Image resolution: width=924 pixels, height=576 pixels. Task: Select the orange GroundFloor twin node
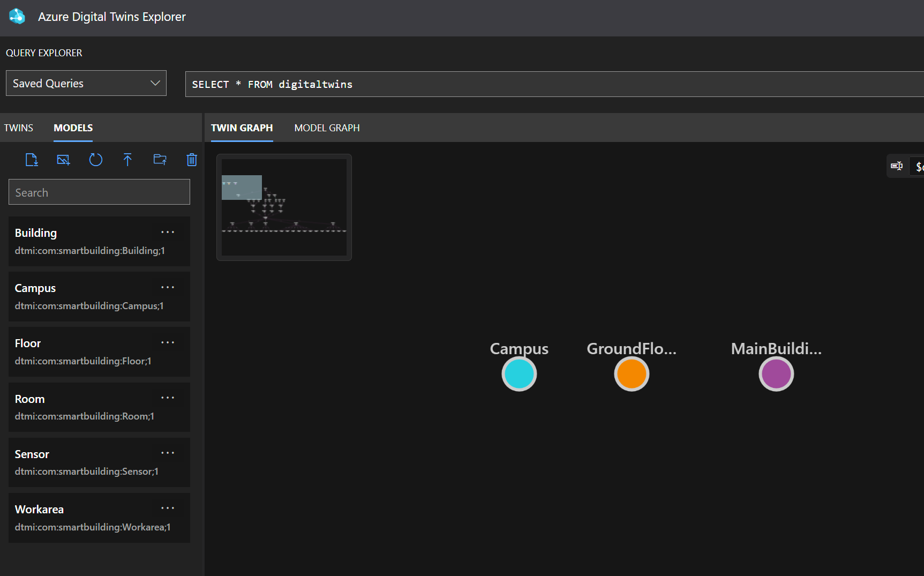tap(632, 374)
